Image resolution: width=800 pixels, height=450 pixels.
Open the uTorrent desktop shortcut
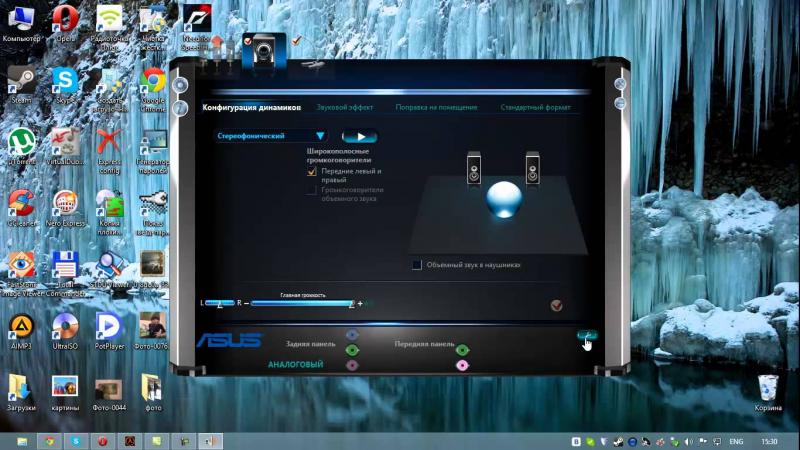pos(21,147)
